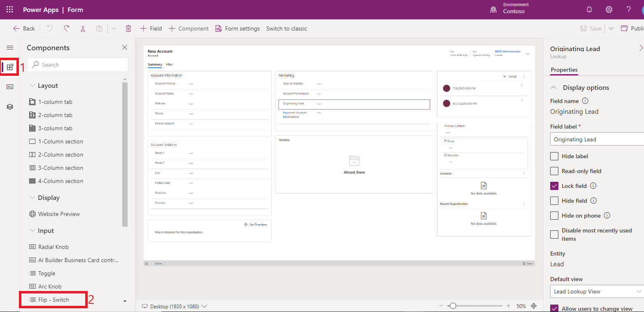644x312 pixels.
Task: Click info icon next to Hide field
Action: 593,201
